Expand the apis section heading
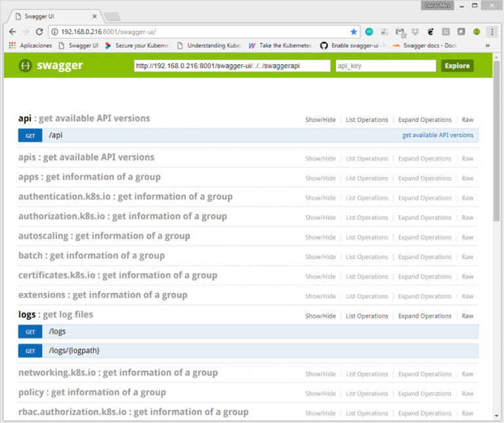 (86, 157)
